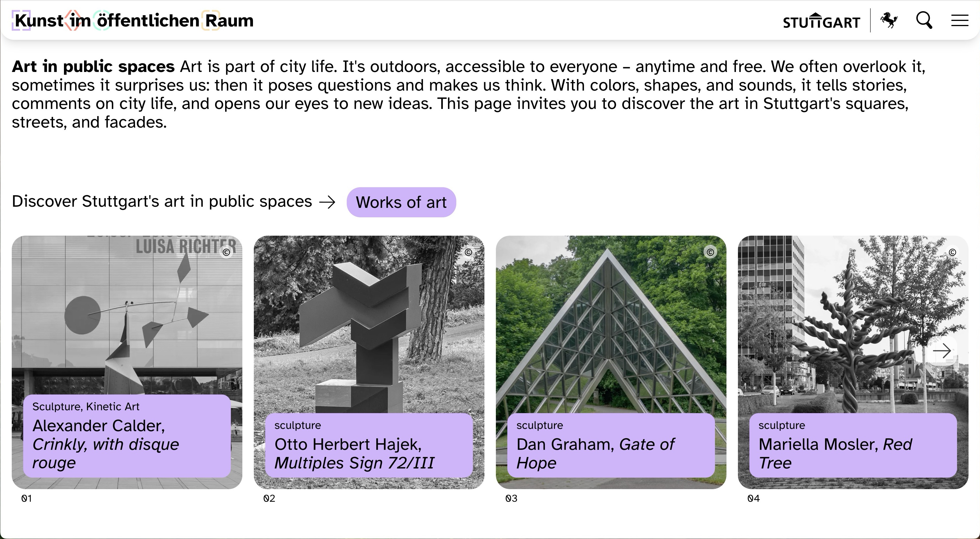
Task: Click the glass pyramid sculpture photo
Action: pyautogui.click(x=611, y=323)
